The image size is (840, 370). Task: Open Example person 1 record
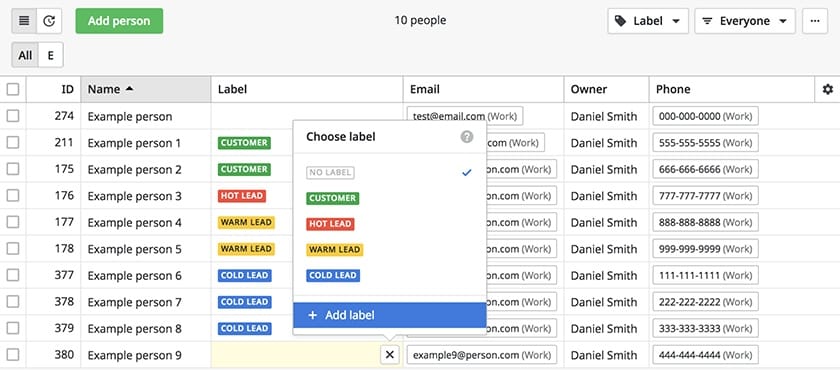pyautogui.click(x=134, y=143)
